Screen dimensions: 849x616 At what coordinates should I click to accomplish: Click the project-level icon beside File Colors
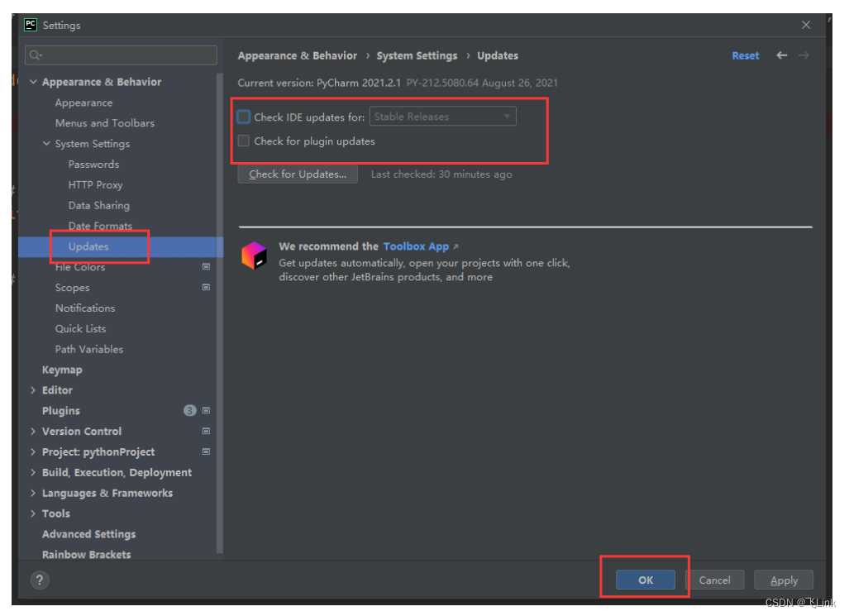(x=207, y=266)
